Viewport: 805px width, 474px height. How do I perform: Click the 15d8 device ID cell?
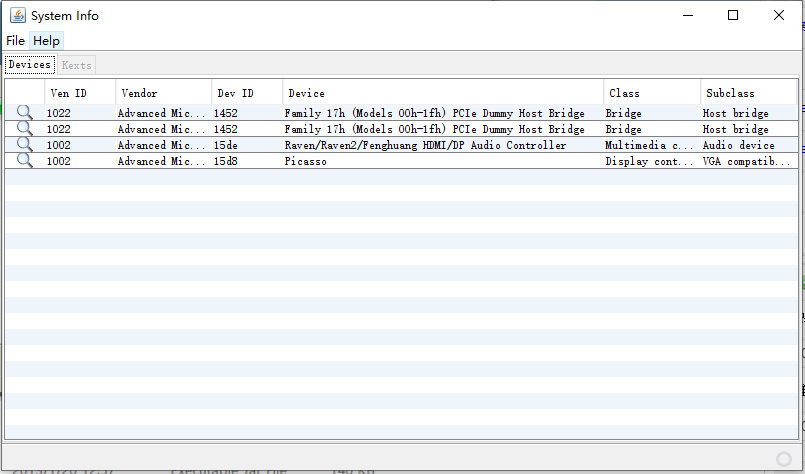tap(226, 161)
